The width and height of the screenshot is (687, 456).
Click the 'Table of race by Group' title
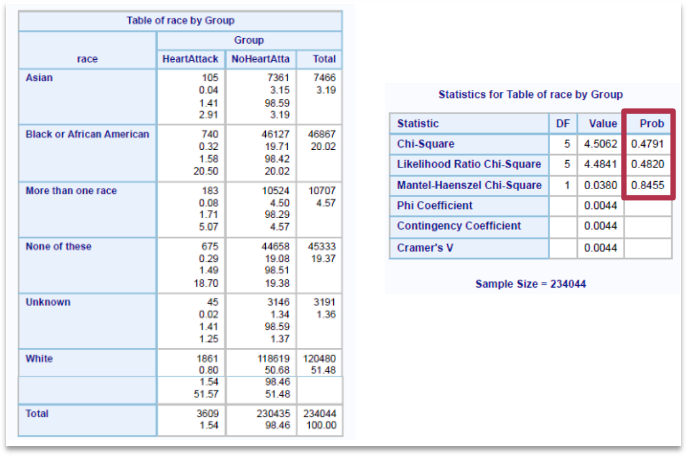[180, 21]
